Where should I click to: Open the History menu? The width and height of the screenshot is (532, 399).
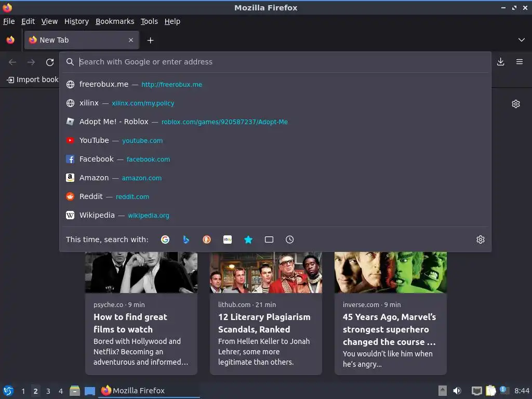pos(77,21)
